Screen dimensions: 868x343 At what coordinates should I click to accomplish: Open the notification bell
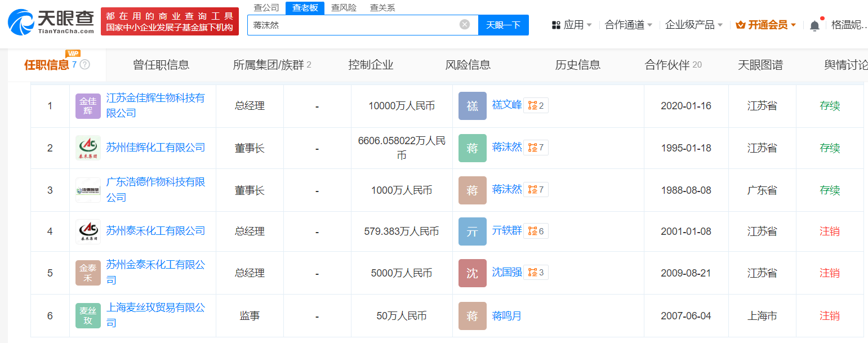click(814, 25)
